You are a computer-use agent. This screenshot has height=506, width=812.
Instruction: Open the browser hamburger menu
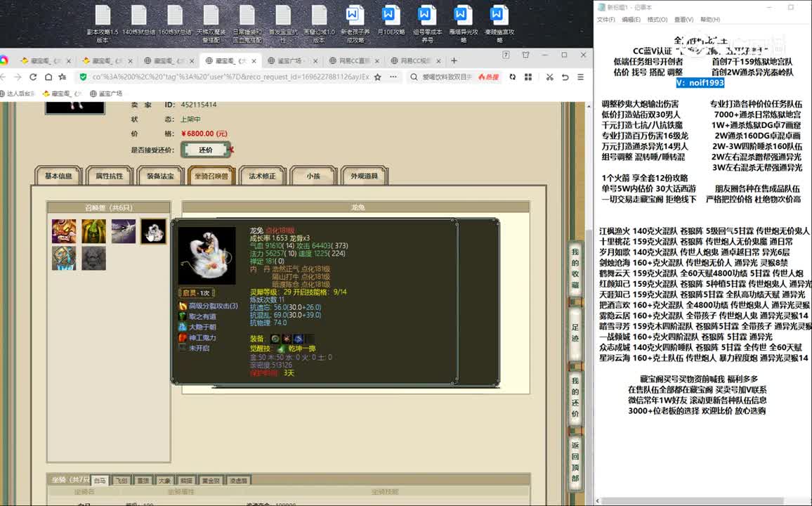(580, 77)
